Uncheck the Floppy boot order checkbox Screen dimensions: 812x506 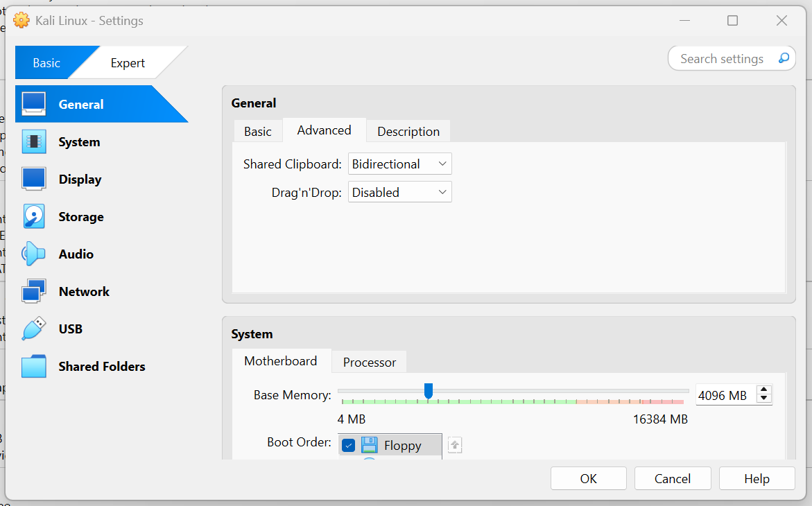click(x=349, y=446)
